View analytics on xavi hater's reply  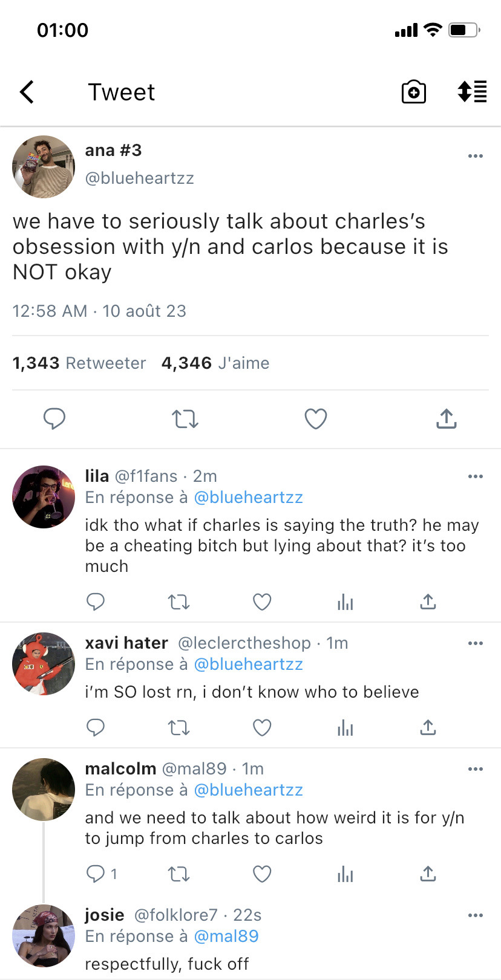(x=345, y=727)
